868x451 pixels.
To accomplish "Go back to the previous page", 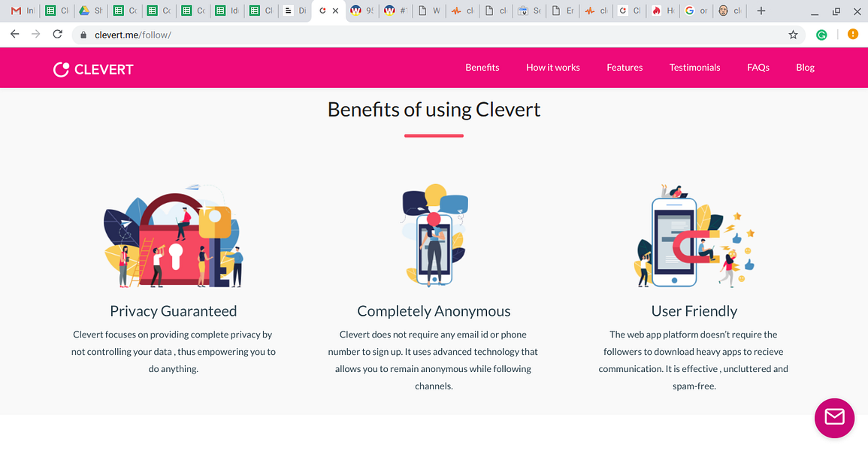I will (x=15, y=35).
